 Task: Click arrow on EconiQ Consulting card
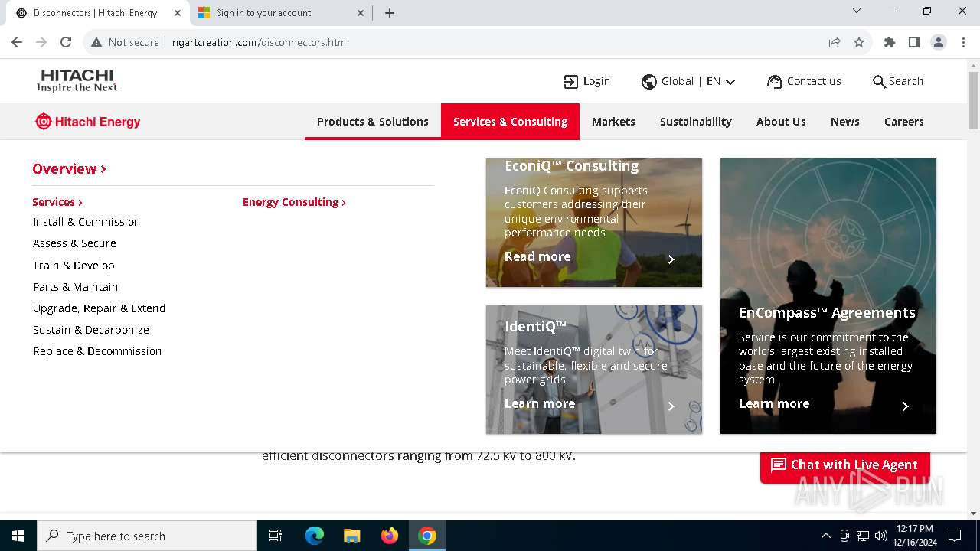pos(671,259)
